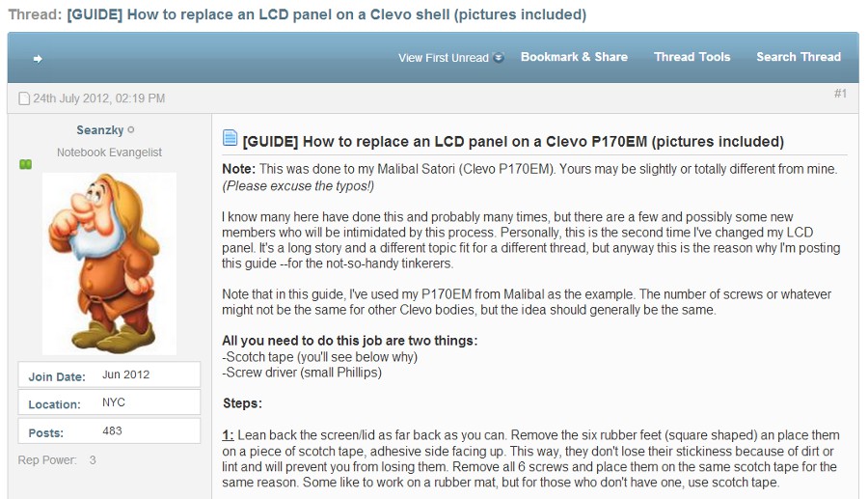Click the green reputation bars icon
Screen dimensions: 868x499
[x=25, y=164]
